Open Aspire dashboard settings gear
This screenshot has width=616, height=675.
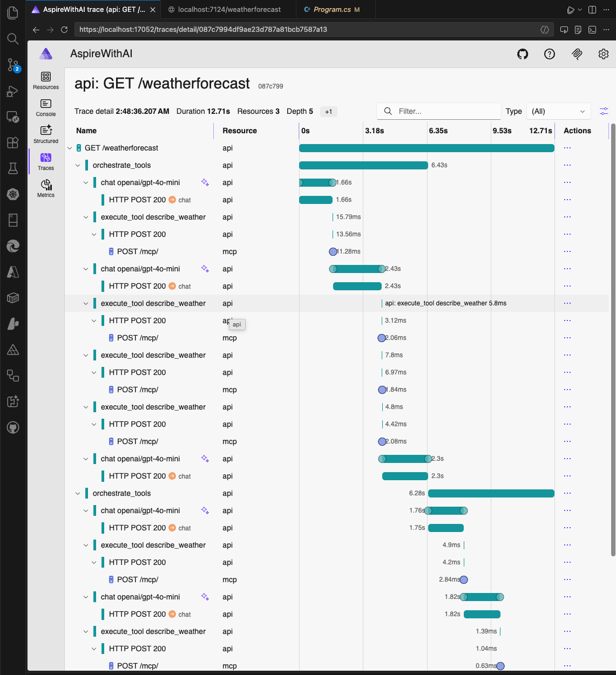(604, 54)
